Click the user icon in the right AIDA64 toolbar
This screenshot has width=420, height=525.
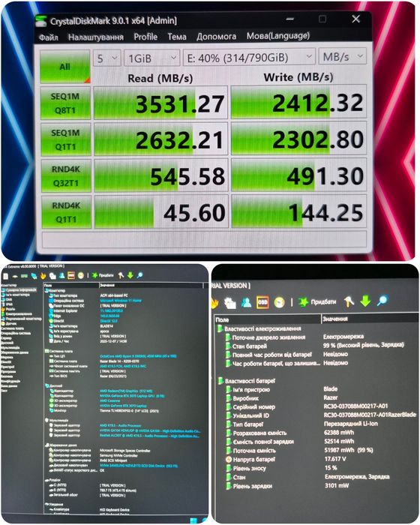[247, 303]
